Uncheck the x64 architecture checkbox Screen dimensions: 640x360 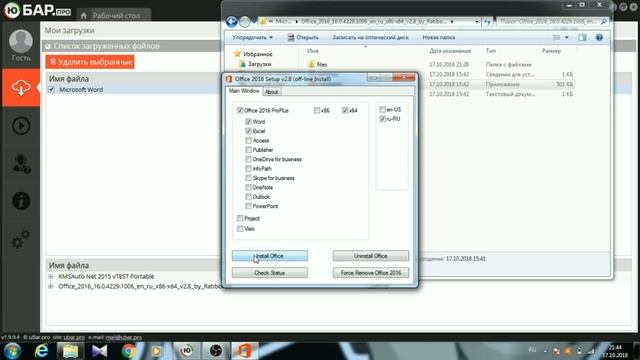[x=345, y=110]
